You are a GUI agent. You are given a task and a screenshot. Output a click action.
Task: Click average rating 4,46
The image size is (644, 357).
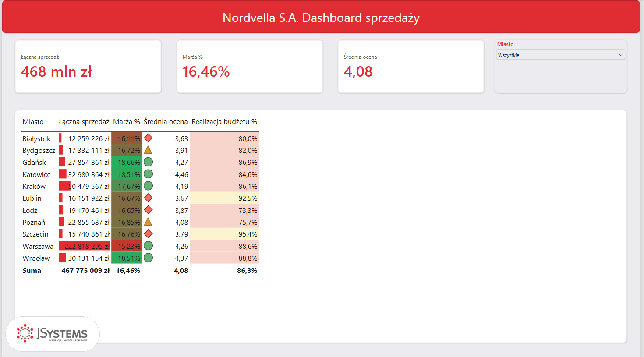[181, 174]
